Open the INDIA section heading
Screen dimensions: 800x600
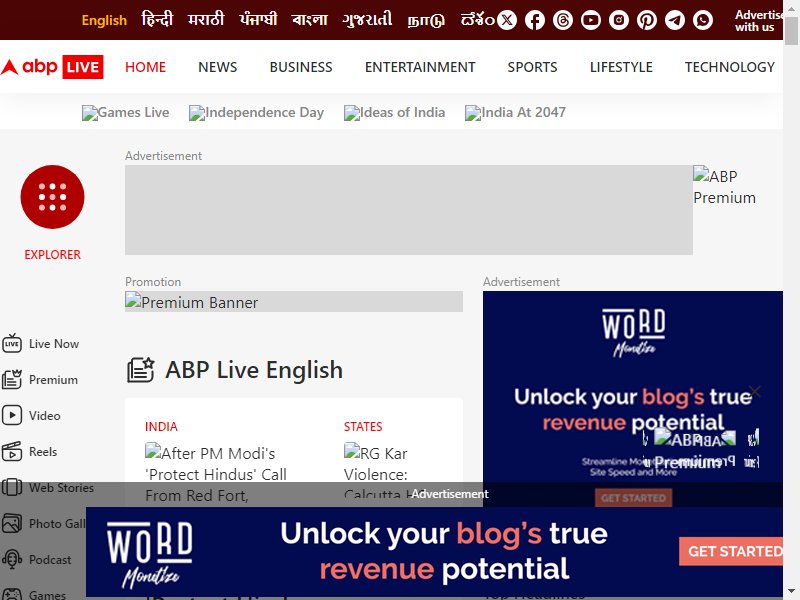pyautogui.click(x=161, y=427)
